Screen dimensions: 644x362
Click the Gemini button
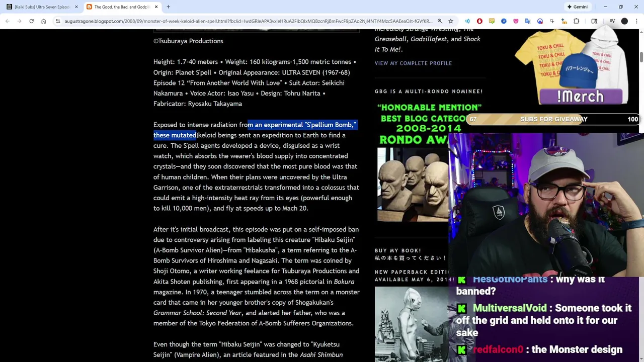click(x=577, y=7)
